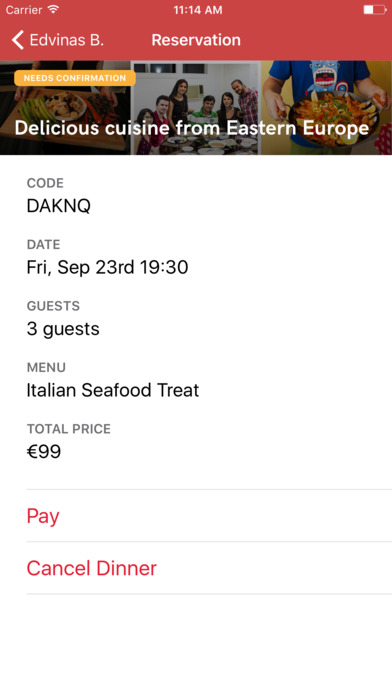
Task: Open the paella pan photo
Action: 326,108
